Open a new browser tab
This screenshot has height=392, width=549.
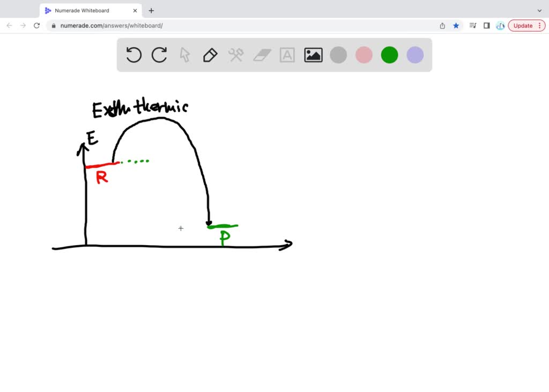151,10
